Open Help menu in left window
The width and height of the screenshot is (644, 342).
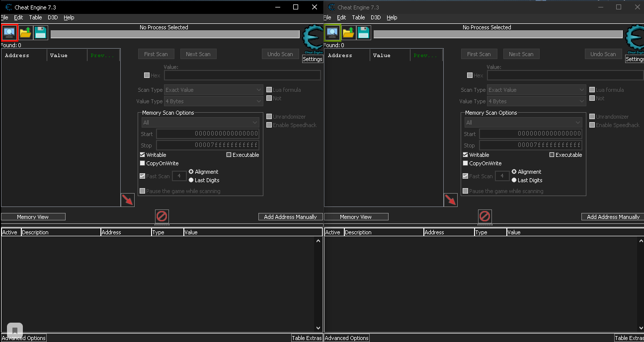[x=69, y=17]
